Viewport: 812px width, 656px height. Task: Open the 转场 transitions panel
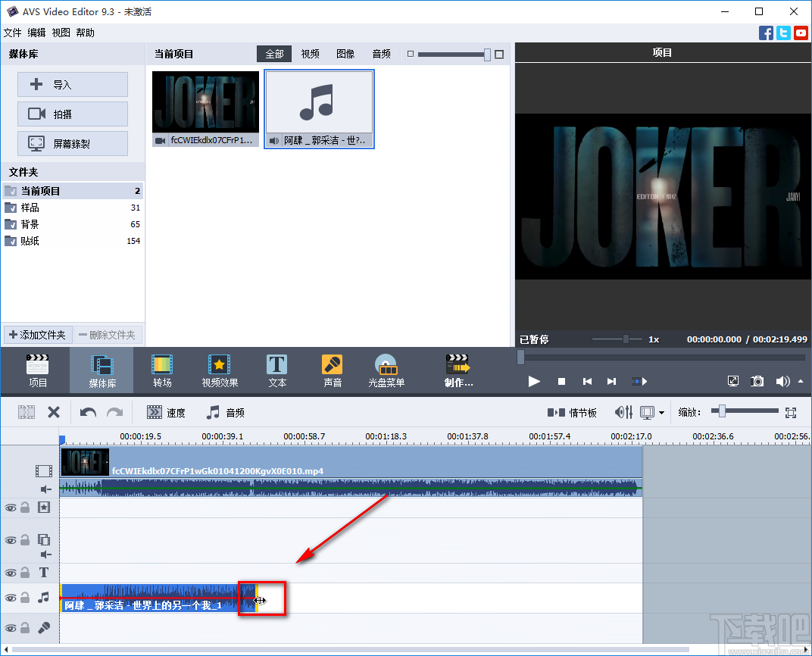(161, 370)
